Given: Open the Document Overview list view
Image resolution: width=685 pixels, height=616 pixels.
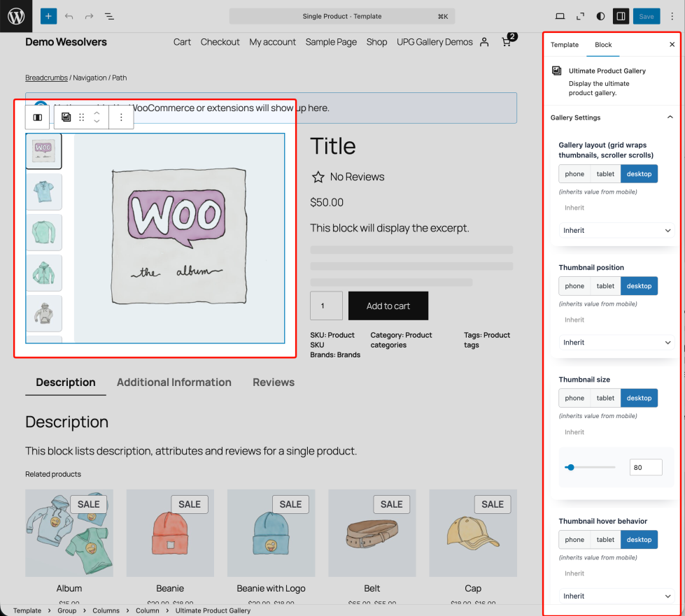Looking at the screenshot, I should 109,16.
